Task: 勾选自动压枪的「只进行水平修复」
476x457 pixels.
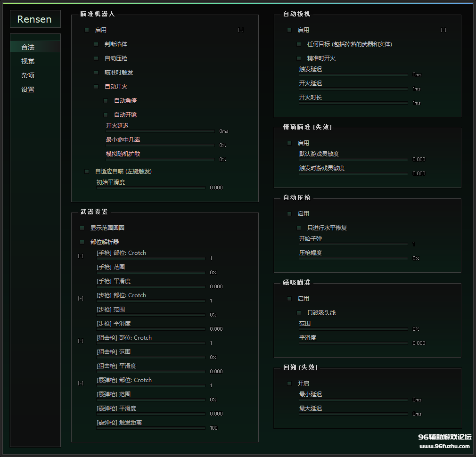Action: [x=298, y=228]
